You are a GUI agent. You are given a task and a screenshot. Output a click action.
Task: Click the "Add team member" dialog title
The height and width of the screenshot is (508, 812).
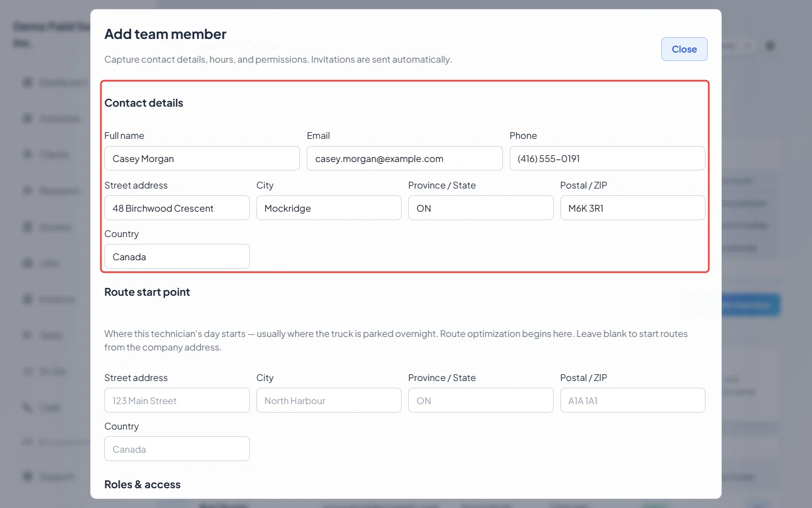[165, 34]
